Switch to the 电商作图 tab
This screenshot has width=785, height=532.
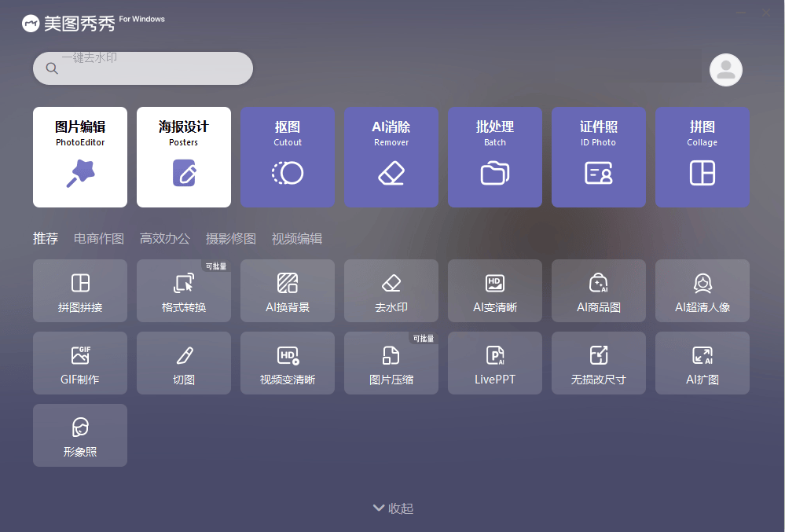click(x=99, y=238)
